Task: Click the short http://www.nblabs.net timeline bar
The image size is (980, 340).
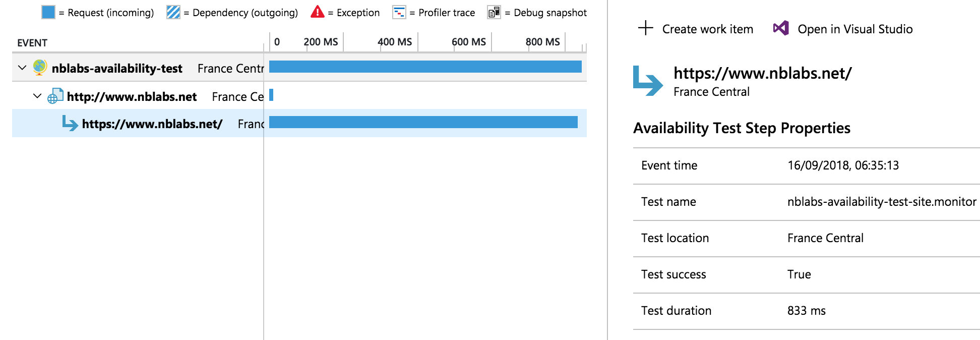Action: point(271,95)
